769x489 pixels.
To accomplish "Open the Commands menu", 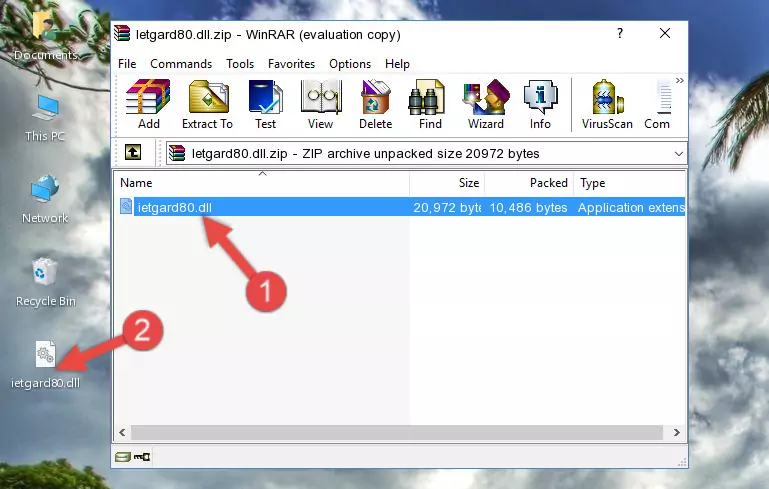I will pyautogui.click(x=181, y=64).
